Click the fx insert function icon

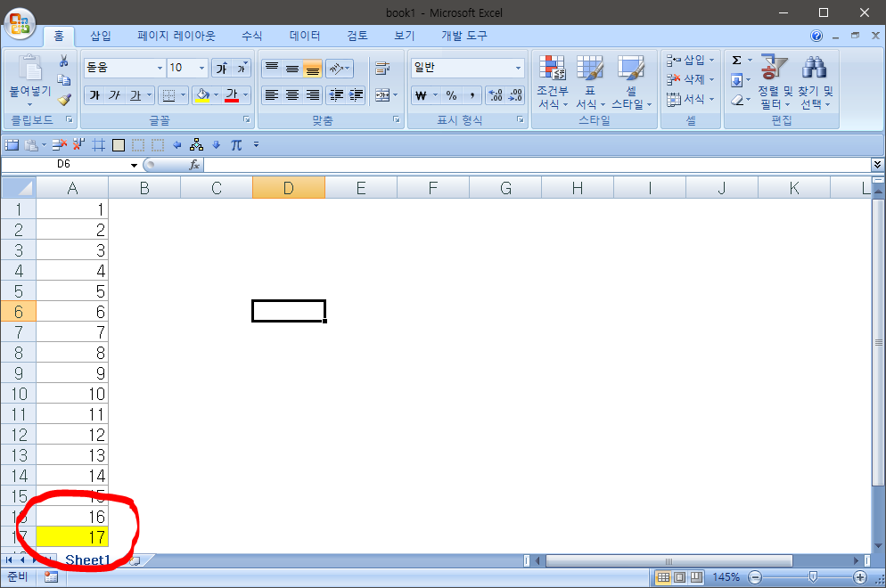[193, 164]
